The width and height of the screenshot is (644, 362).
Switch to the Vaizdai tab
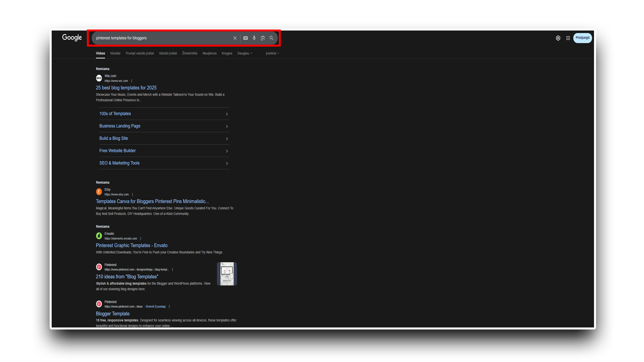(x=115, y=53)
